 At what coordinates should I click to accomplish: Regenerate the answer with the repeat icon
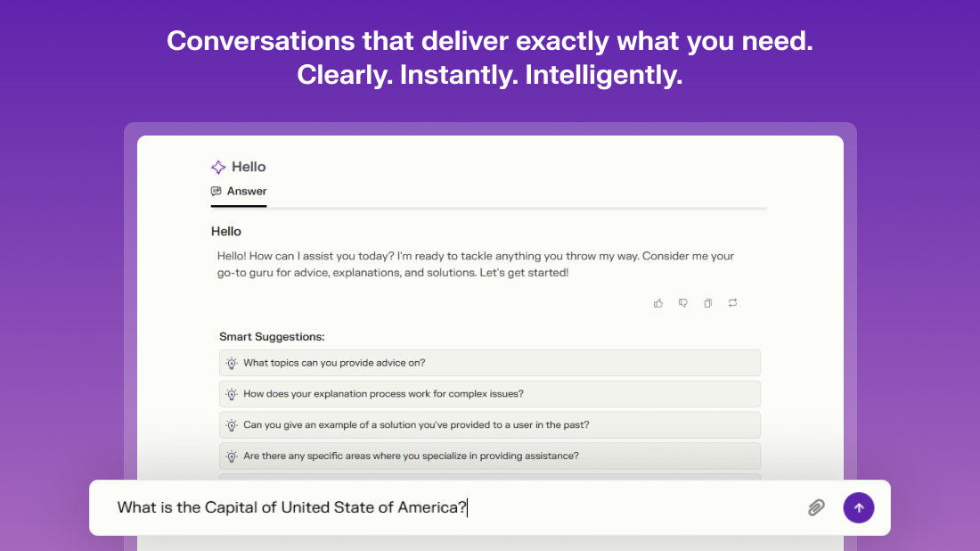(732, 303)
